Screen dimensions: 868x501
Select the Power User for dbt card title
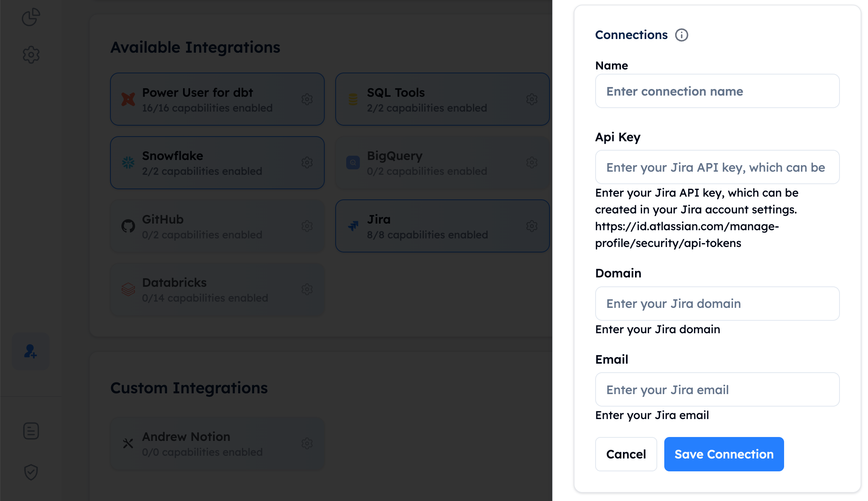click(x=197, y=92)
